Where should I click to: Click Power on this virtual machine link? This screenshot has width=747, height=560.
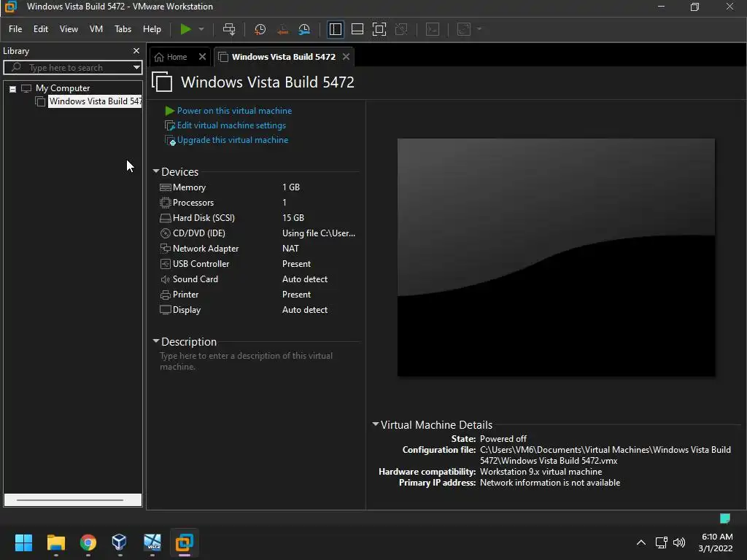pyautogui.click(x=234, y=111)
